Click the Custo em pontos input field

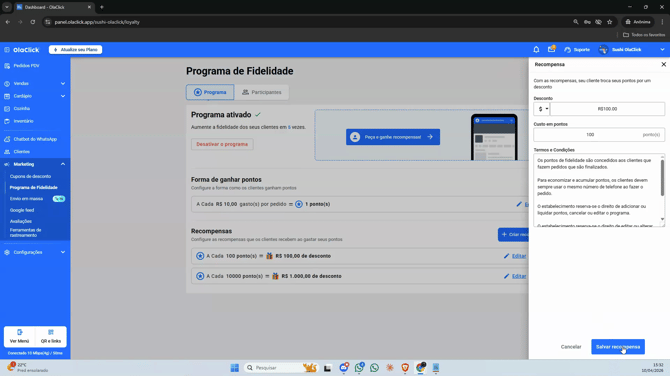(x=599, y=135)
